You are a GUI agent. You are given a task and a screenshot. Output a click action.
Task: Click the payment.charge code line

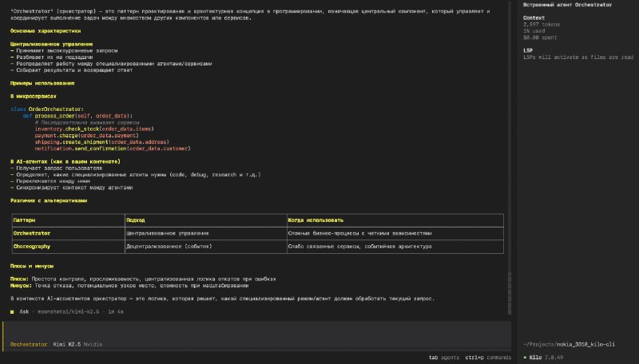[x=86, y=135]
